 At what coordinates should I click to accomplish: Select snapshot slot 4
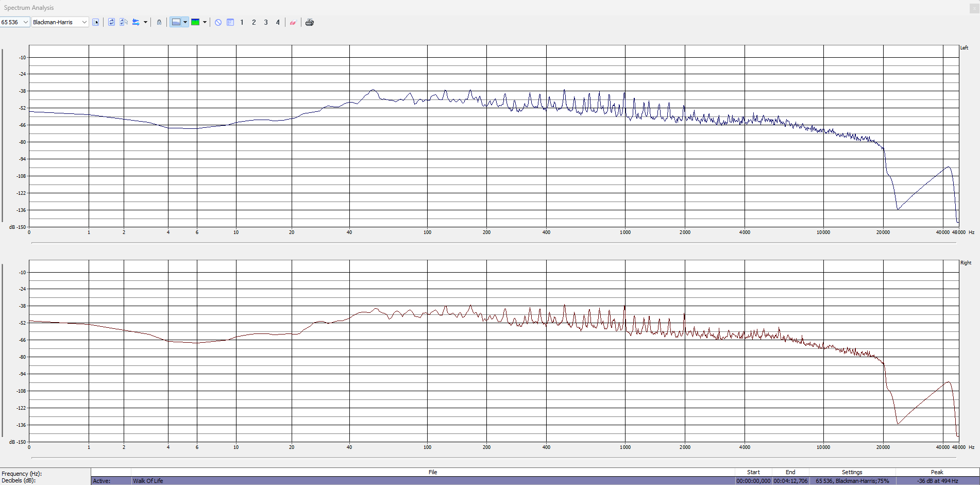coord(278,22)
